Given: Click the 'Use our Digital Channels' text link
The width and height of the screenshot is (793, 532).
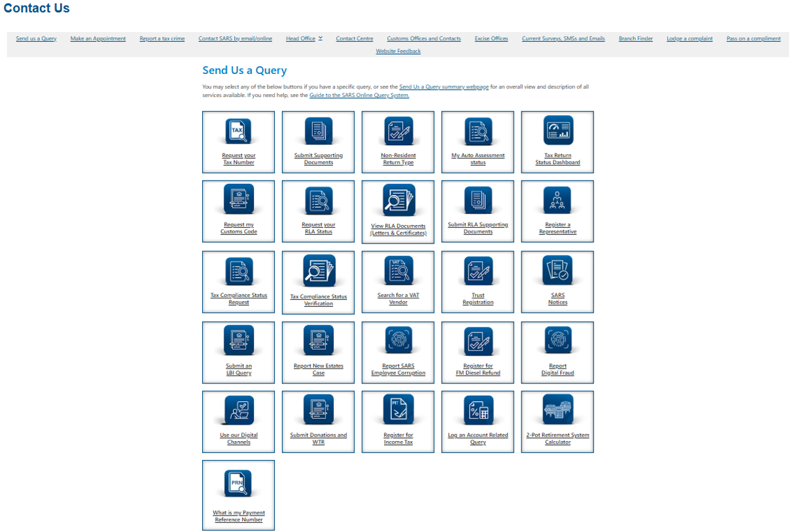Looking at the screenshot, I should pyautogui.click(x=239, y=438).
